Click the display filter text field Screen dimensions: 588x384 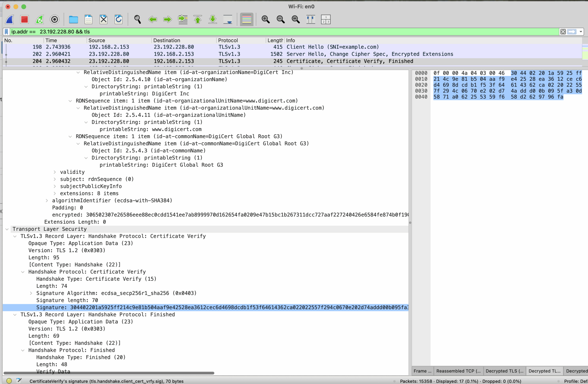[x=284, y=32]
